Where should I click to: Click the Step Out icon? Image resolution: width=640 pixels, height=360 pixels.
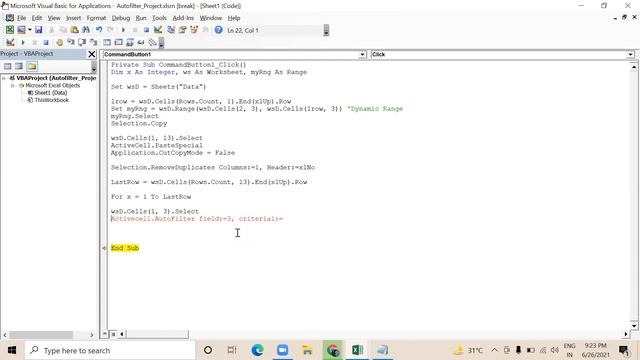93,42
